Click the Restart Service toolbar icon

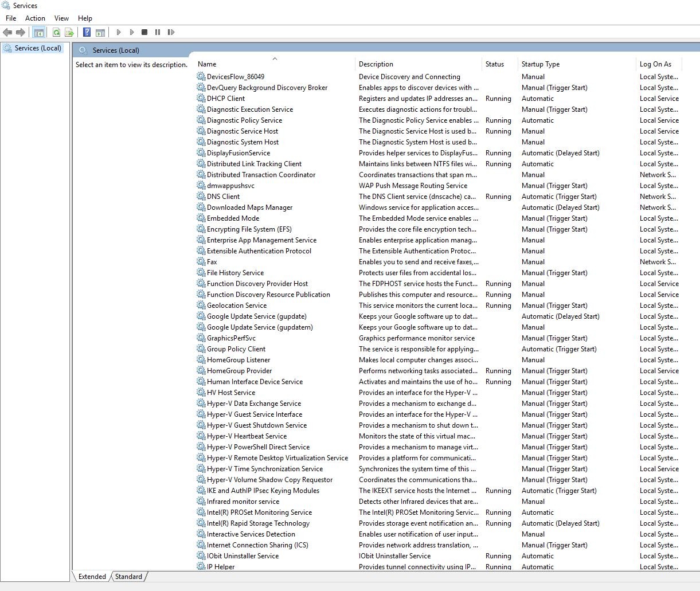171,33
